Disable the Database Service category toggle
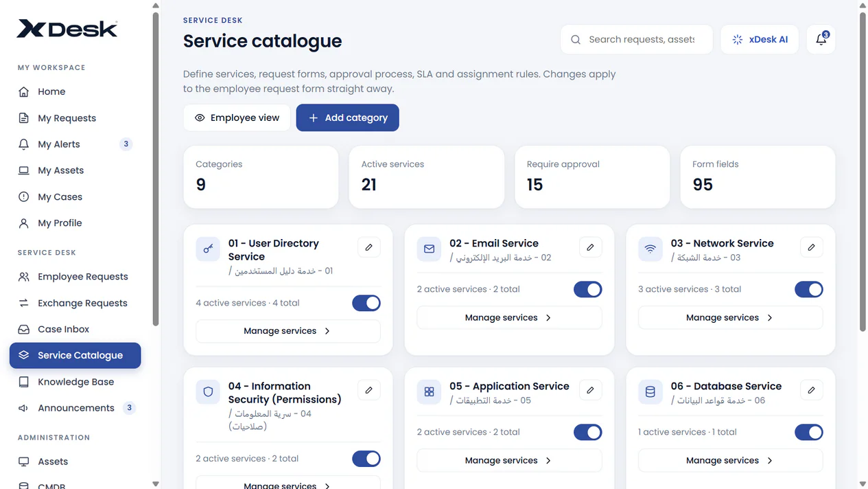The height and width of the screenshot is (489, 868). click(x=809, y=432)
